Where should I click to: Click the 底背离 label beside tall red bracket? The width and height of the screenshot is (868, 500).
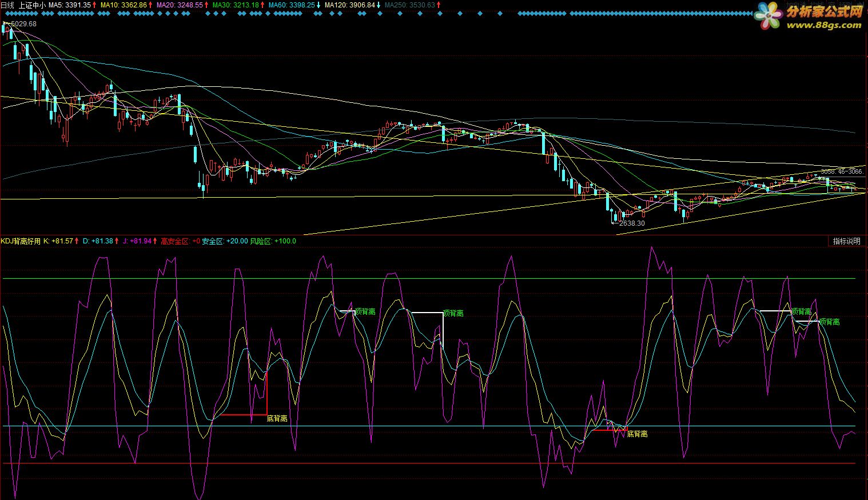click(277, 418)
